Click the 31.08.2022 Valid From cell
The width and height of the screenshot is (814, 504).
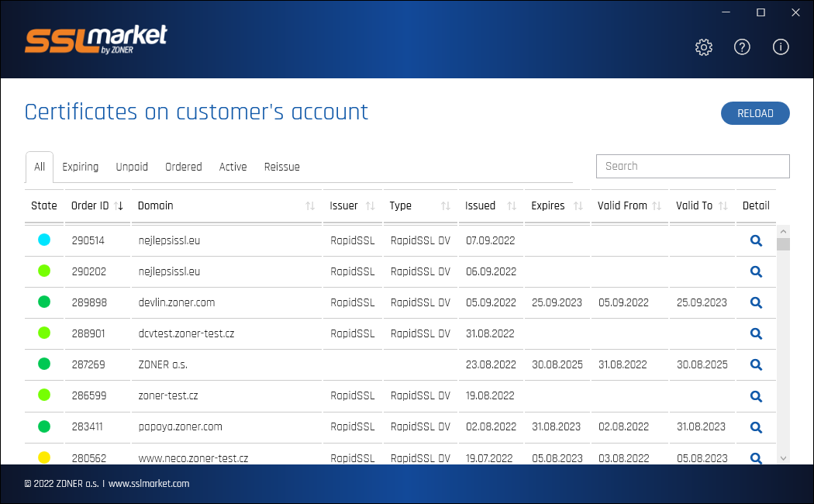click(623, 365)
